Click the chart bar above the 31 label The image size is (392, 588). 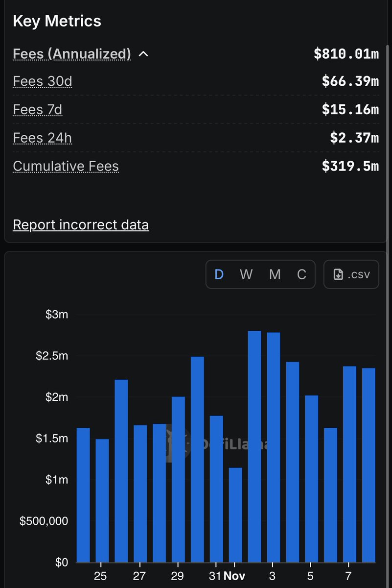pos(216,489)
